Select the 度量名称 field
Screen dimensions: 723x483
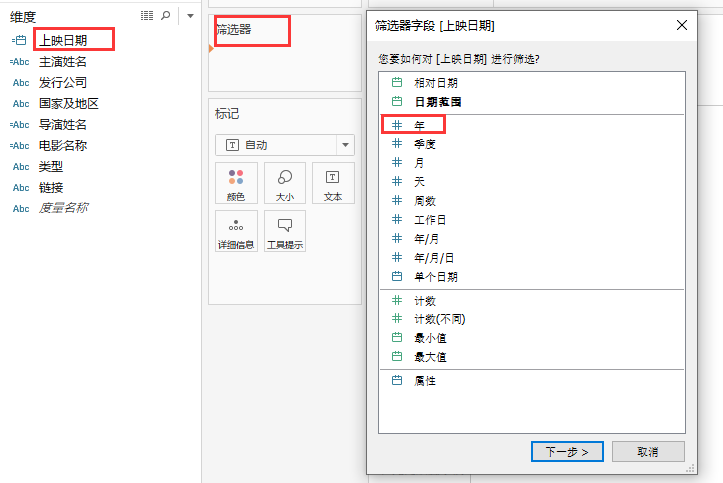(x=63, y=208)
